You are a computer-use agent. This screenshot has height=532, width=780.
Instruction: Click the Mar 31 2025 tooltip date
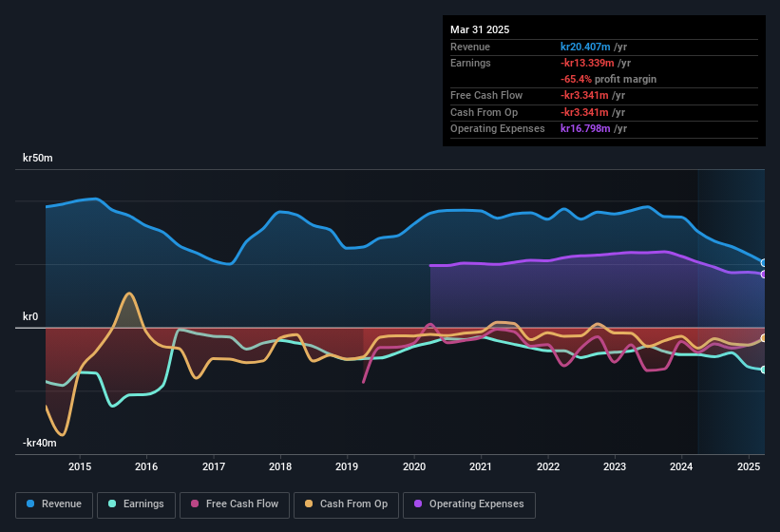pyautogui.click(x=480, y=29)
